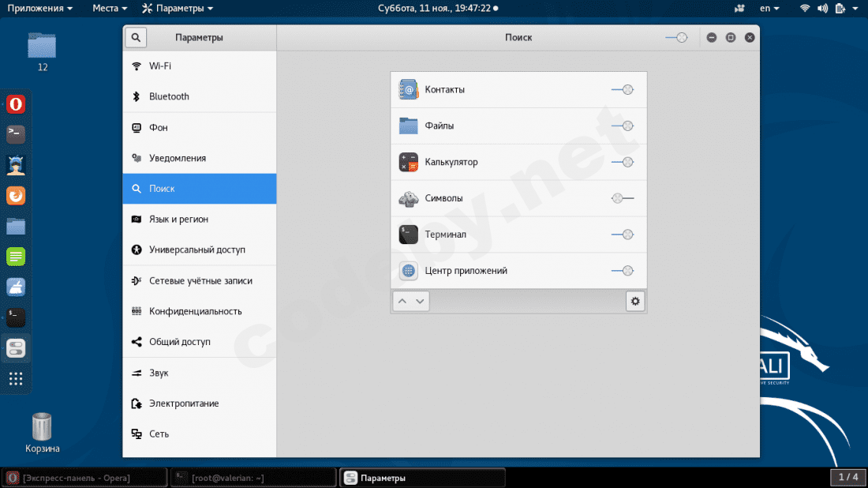
Task: Click the Wi-Fi status icon in top bar
Action: 805,9
